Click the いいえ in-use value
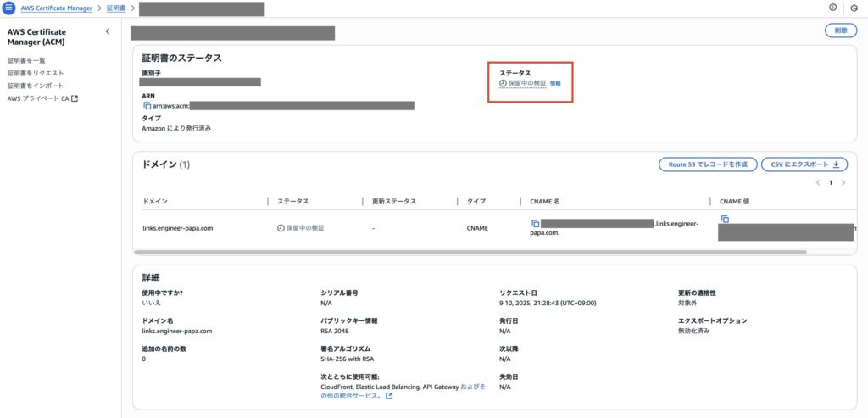 [151, 303]
